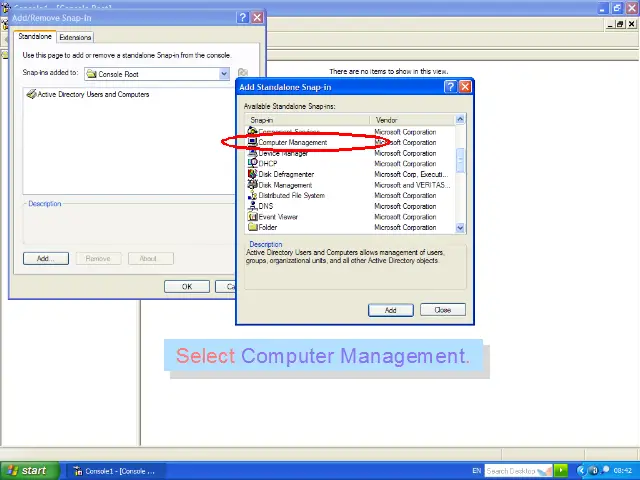Click the Device Manager snap-in icon
This screenshot has height=480, width=640.
252,153
